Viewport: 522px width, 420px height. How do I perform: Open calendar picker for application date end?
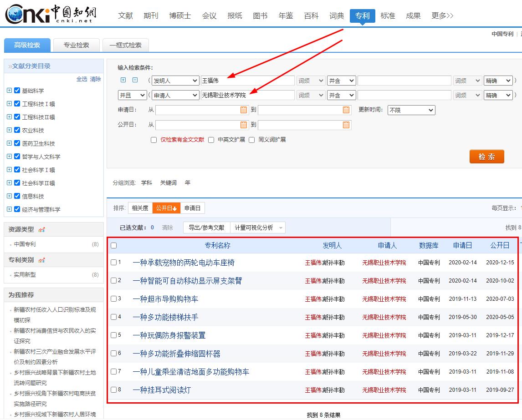(x=346, y=110)
